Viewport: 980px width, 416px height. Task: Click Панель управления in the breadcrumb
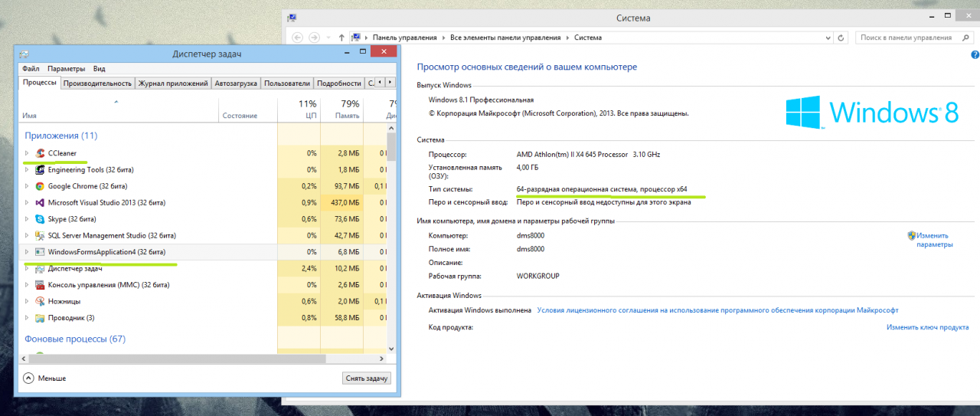point(404,38)
